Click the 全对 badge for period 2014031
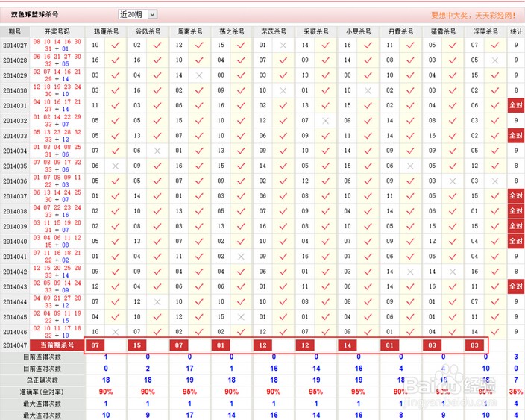Image resolution: width=525 pixels, height=420 pixels. point(516,105)
